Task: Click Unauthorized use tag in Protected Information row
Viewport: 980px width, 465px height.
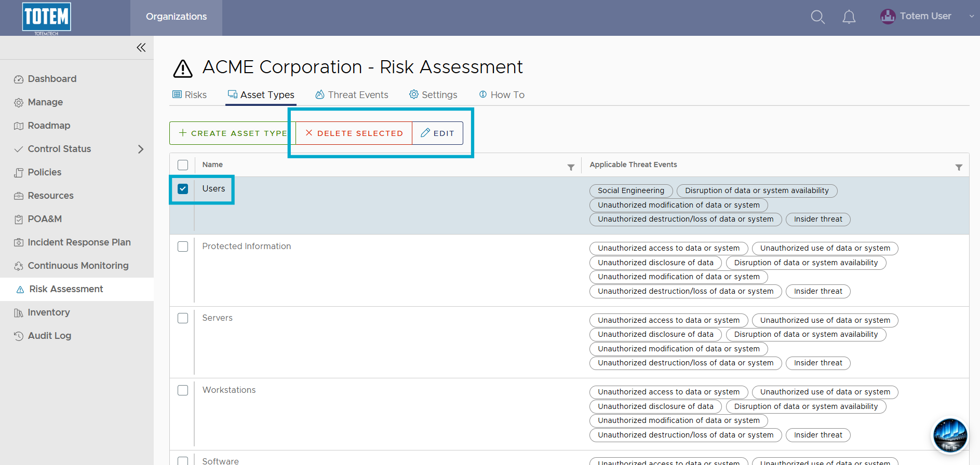Action: coord(825,249)
